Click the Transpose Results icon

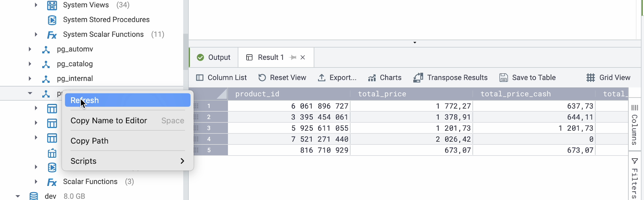coord(418,78)
